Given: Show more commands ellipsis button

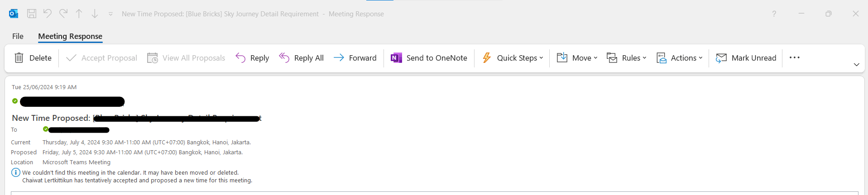Looking at the screenshot, I should [794, 57].
